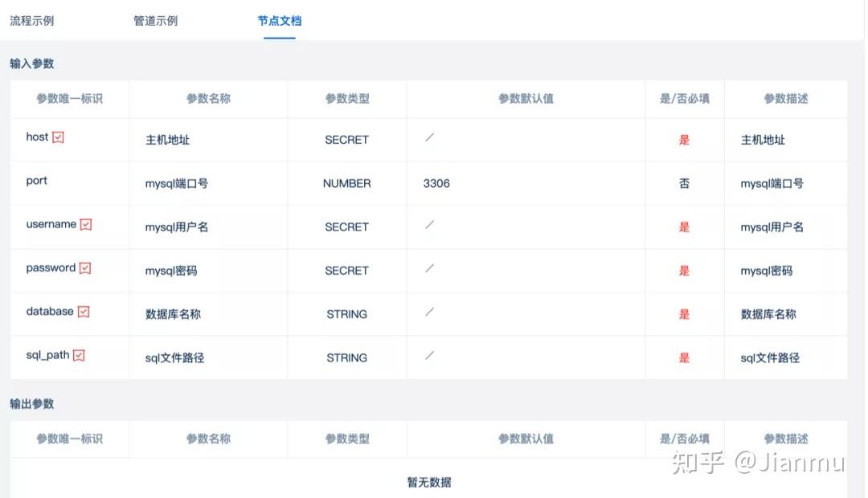Select the 节点文档 tab

280,21
